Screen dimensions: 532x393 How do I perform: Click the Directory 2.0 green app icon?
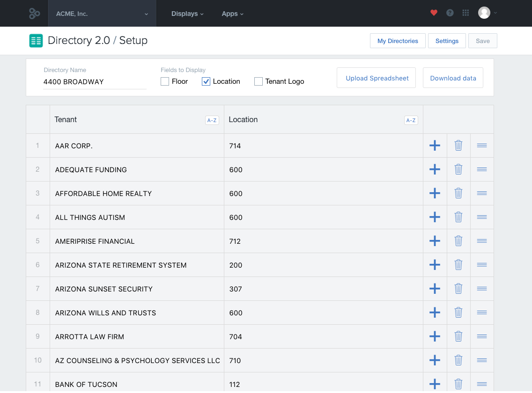(x=36, y=41)
